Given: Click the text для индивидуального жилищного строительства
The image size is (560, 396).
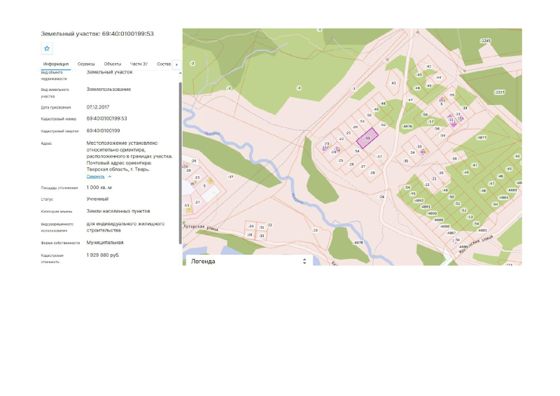Looking at the screenshot, I should tap(125, 227).
